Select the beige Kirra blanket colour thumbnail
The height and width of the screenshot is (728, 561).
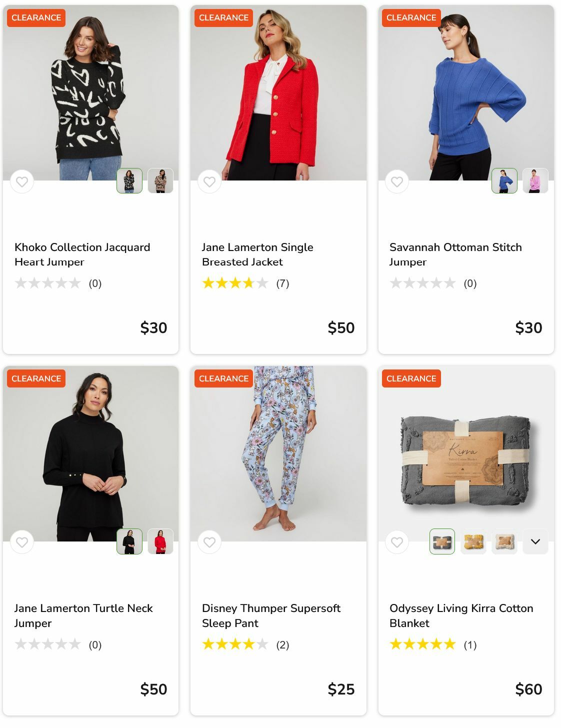click(504, 541)
